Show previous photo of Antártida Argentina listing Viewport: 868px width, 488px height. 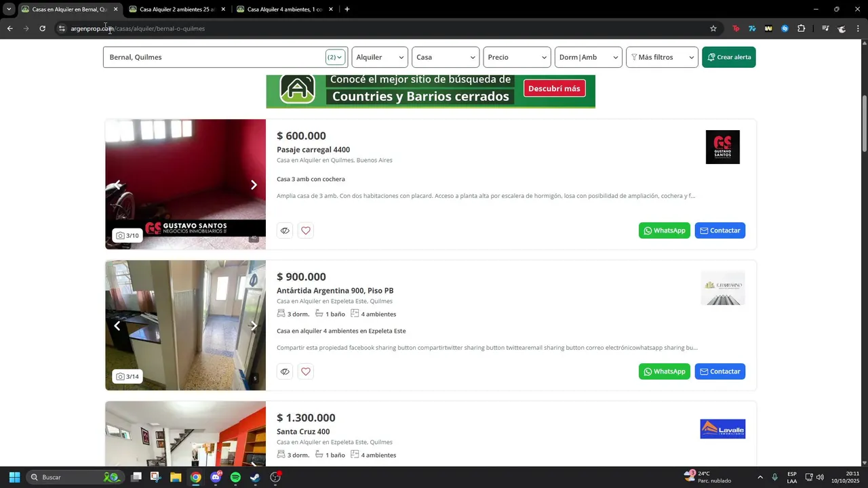pos(117,325)
